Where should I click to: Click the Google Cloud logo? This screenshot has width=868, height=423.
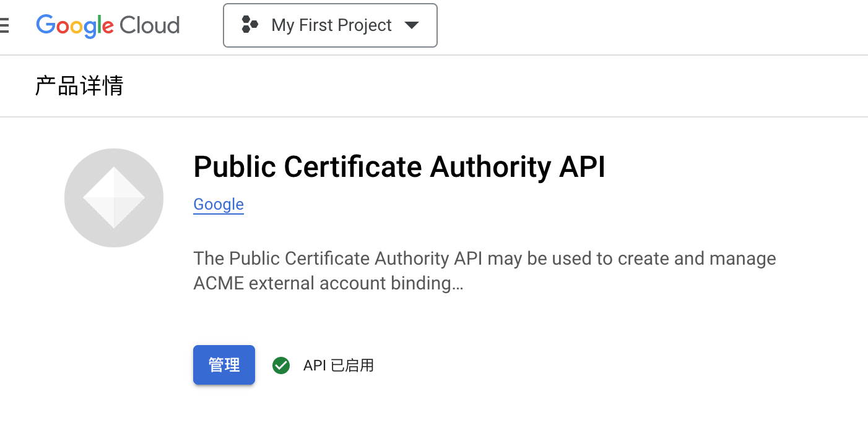point(108,25)
